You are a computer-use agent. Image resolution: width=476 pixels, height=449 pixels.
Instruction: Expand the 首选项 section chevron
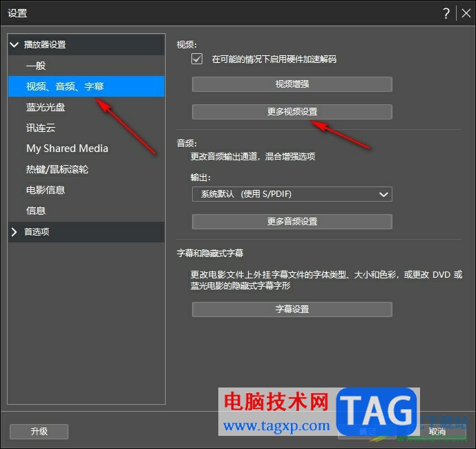point(14,232)
